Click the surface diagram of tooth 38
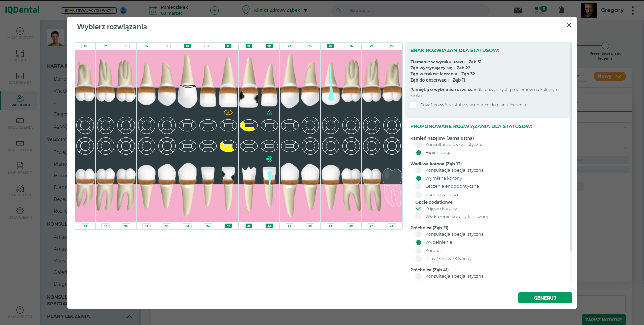Viewport: 644px width, 325px height. (392, 146)
